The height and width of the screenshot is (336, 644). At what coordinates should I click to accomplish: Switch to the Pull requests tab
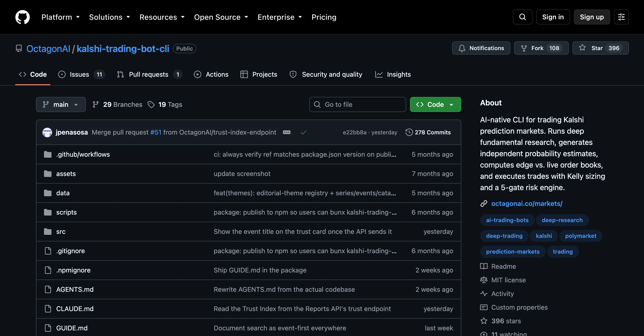(x=149, y=74)
